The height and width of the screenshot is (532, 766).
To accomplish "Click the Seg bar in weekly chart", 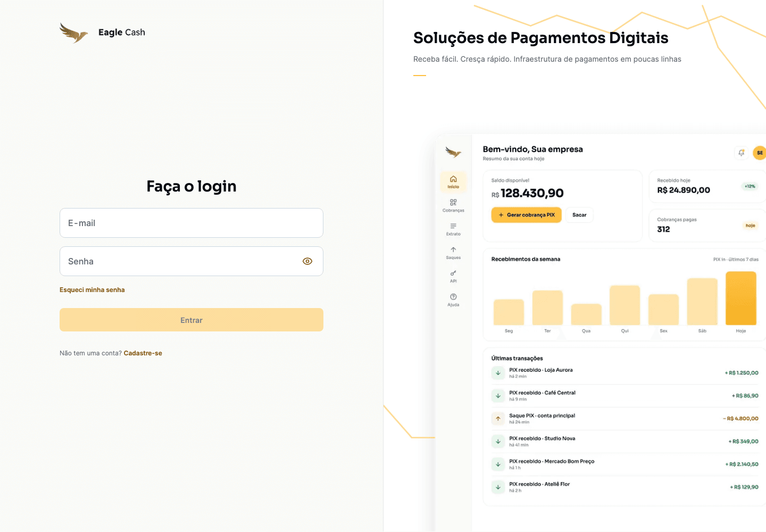I will [x=509, y=312].
